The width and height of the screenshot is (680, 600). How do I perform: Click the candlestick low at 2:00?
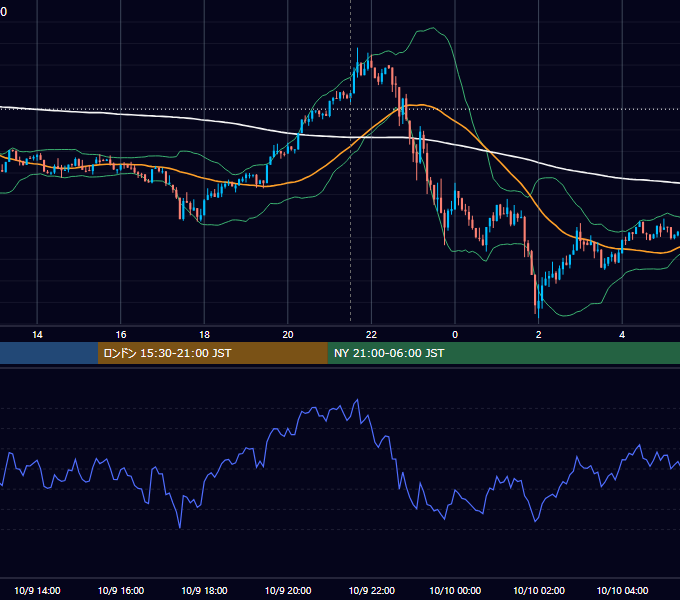(x=538, y=316)
